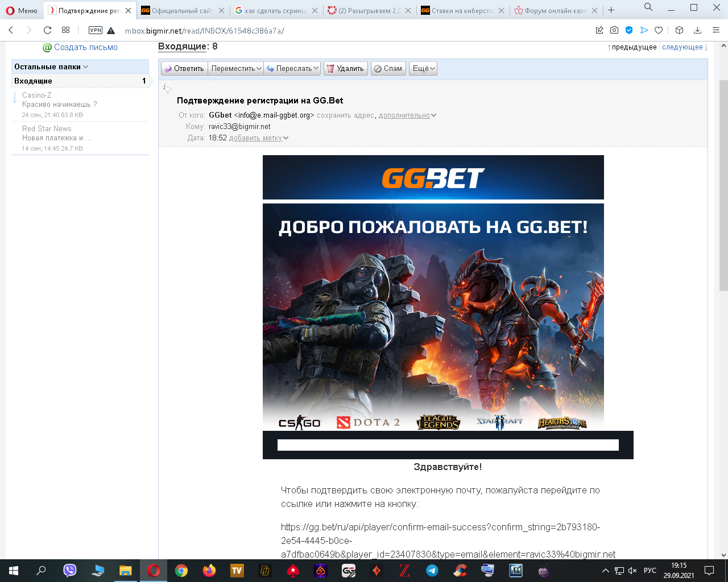Close the Подтверждение регистрации tab
This screenshot has width=728, height=582.
pos(128,10)
